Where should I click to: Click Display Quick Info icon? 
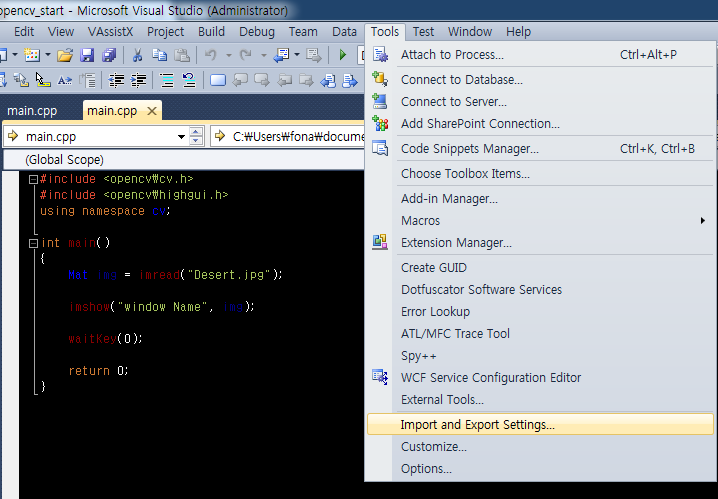click(x=43, y=81)
